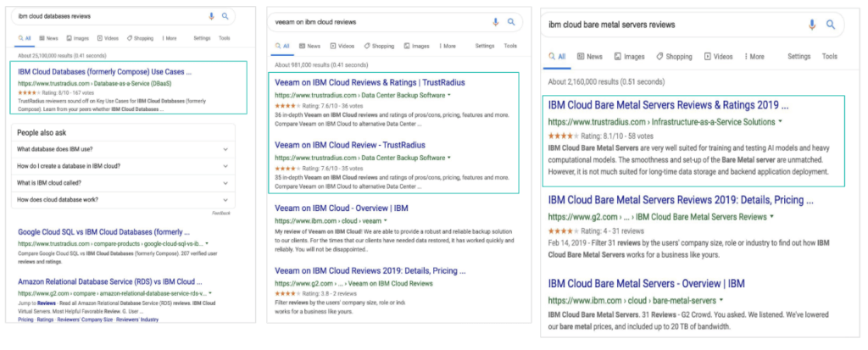Click search magnifier in ibm cloud databases search
868x350 pixels.
[x=225, y=16]
